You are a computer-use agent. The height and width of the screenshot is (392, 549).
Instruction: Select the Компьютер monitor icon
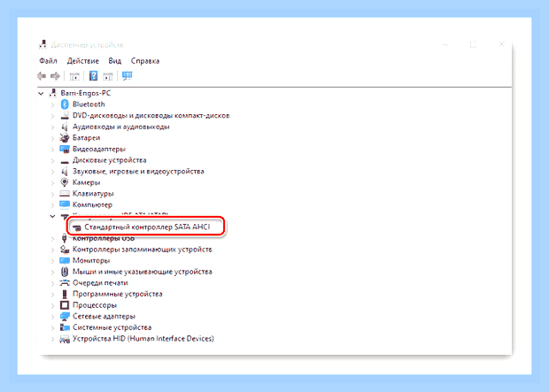tap(65, 204)
